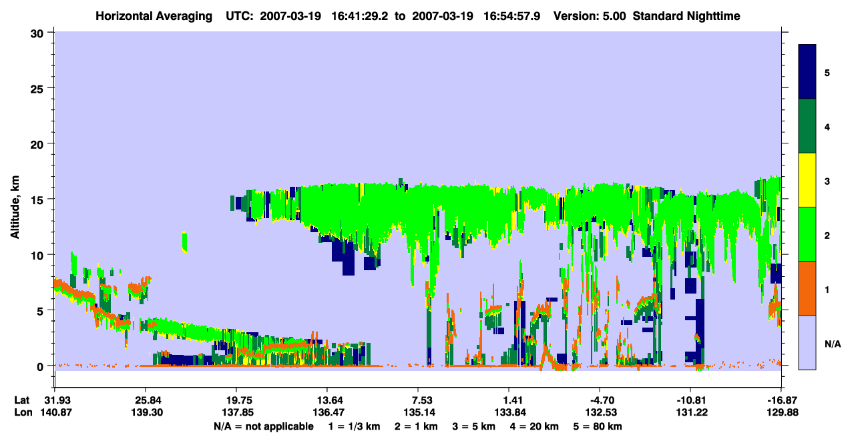Click legend text '3 = 5 km'
The image size is (868, 445).
pyautogui.click(x=475, y=427)
